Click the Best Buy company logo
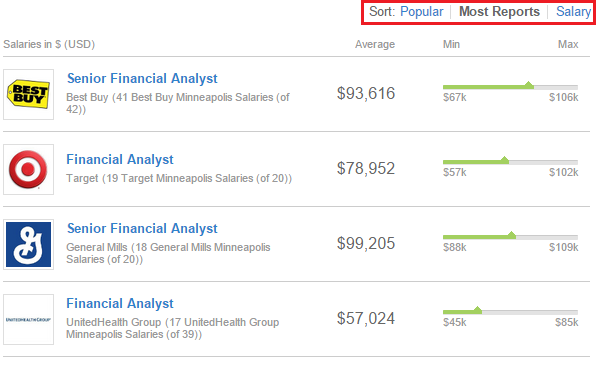This screenshot has height=365, width=596. coord(29,94)
